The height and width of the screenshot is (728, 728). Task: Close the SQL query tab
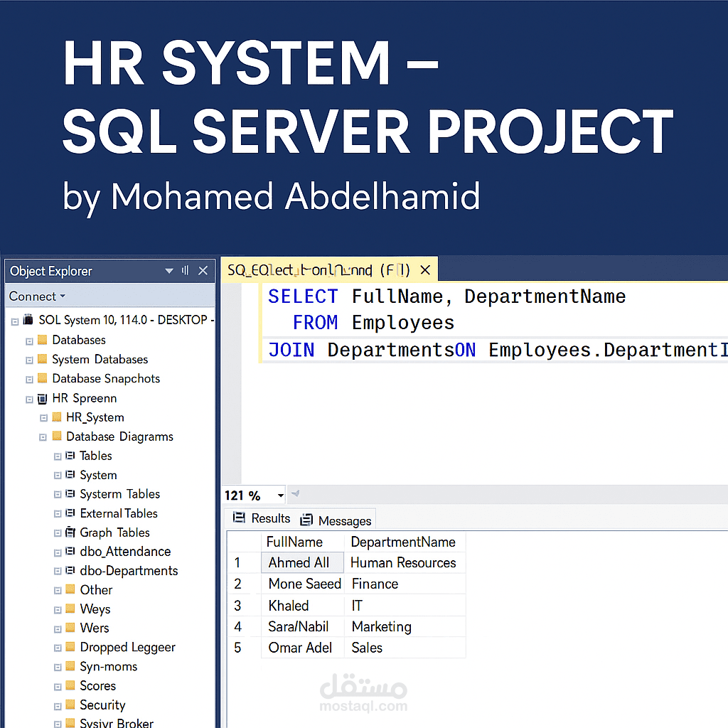425,269
